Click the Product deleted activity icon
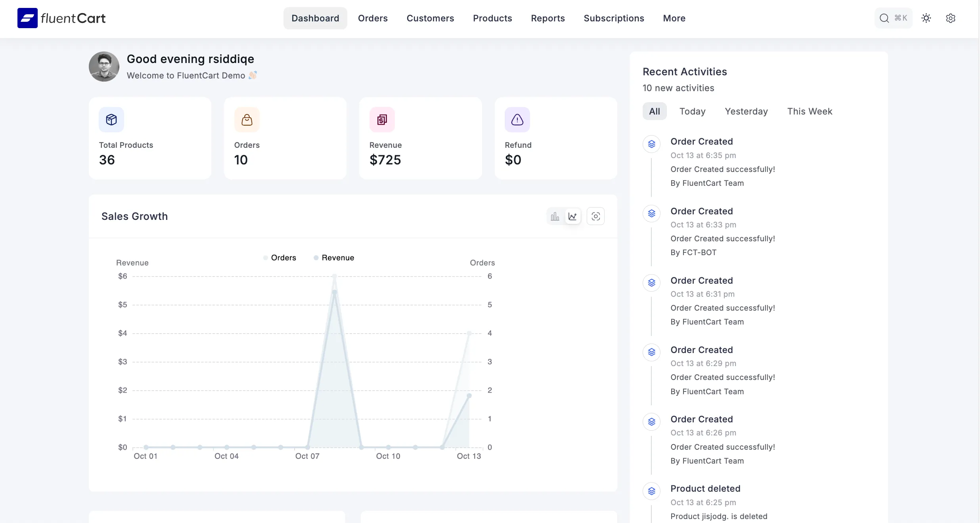980x523 pixels. click(651, 491)
